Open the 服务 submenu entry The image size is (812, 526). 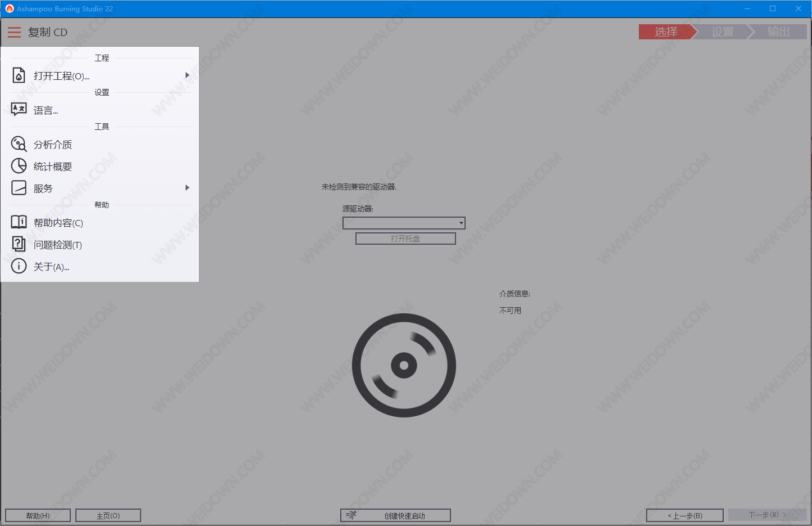pos(100,188)
